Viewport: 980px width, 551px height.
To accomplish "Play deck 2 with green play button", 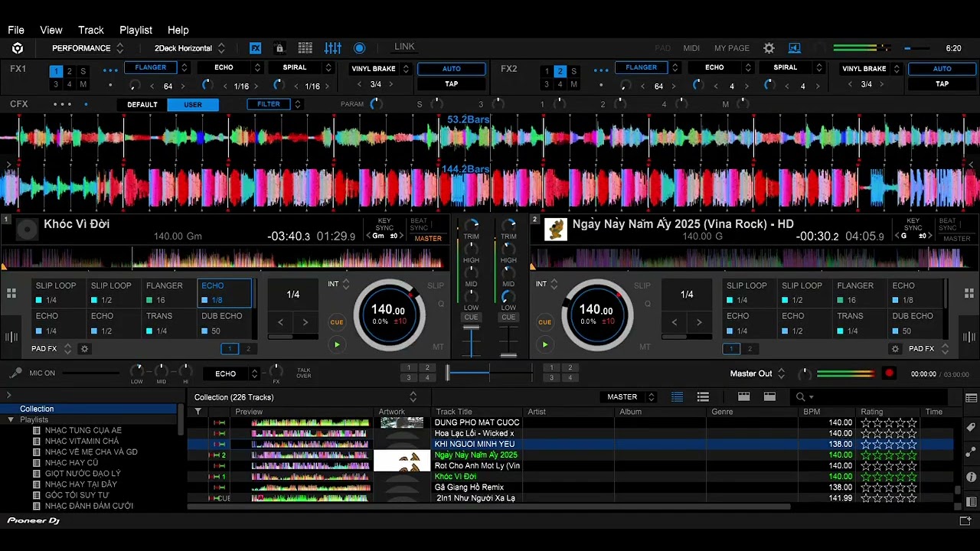I will (x=545, y=345).
